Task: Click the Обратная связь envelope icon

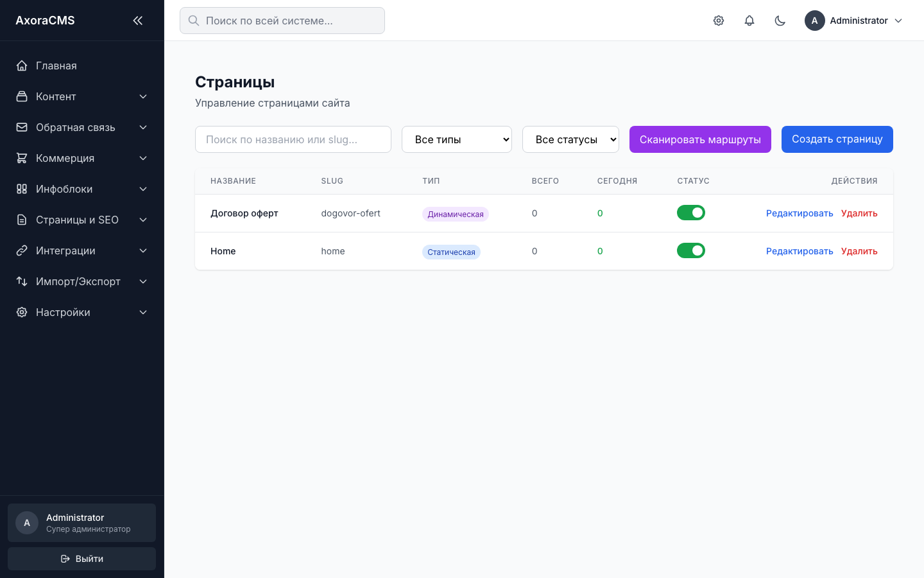Action: tap(22, 127)
